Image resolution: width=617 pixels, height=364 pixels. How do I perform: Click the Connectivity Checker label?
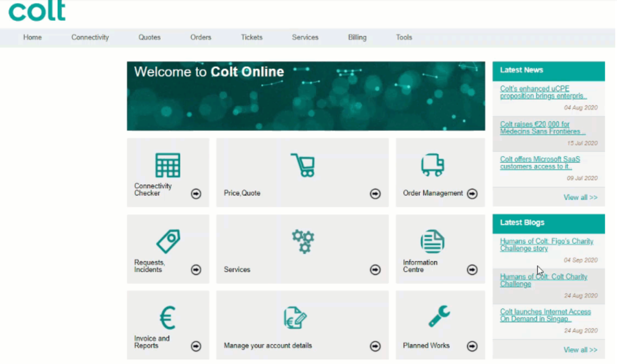point(153,189)
